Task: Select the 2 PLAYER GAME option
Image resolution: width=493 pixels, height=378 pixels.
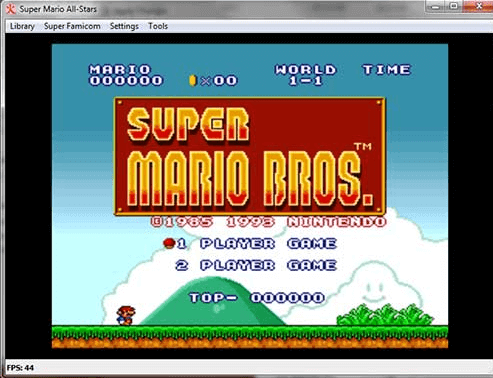Action: coord(256,265)
